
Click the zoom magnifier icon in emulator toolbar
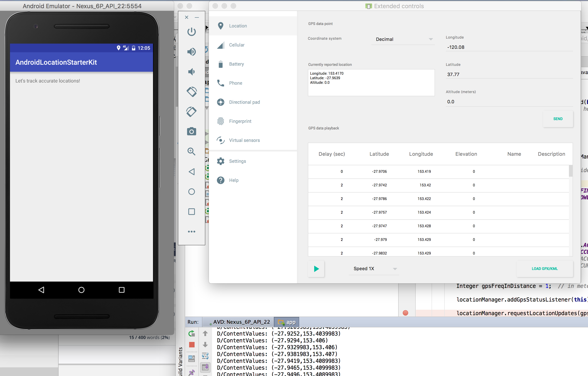tap(191, 152)
